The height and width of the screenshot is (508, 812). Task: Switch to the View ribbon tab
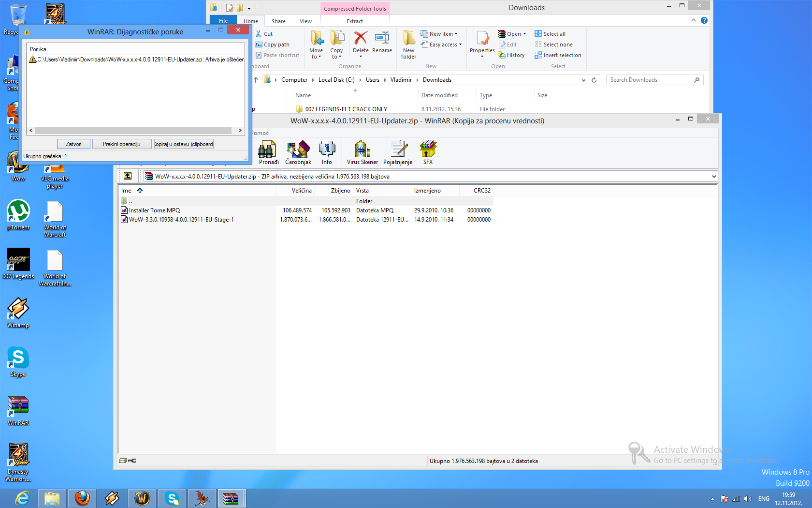(x=305, y=21)
